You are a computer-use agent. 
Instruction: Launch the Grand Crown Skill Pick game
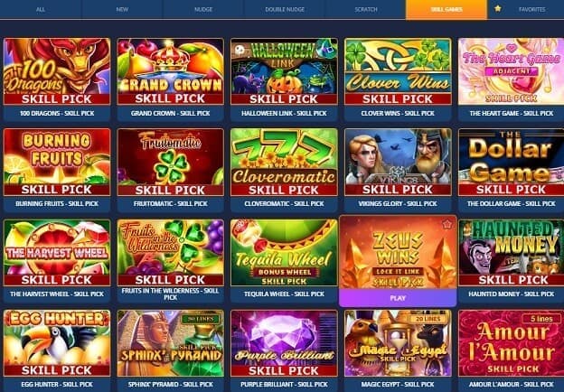[x=171, y=71]
